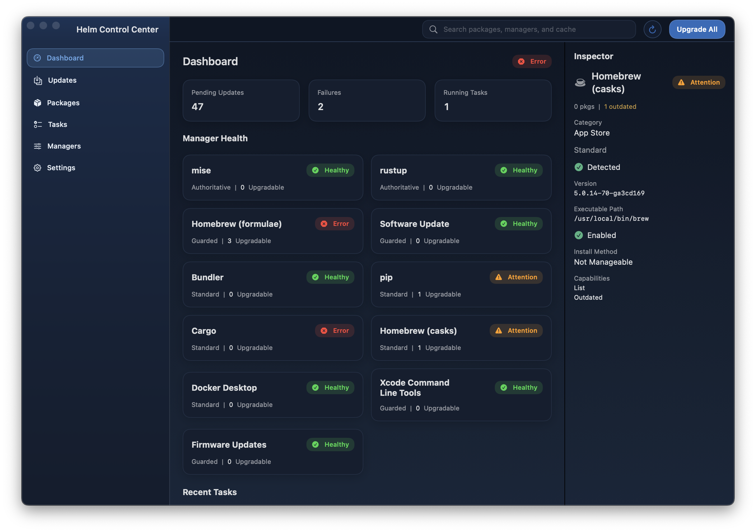Viewport: 756px width, 532px height.
Task: Open the Managers section from the sidebar
Action: [64, 146]
